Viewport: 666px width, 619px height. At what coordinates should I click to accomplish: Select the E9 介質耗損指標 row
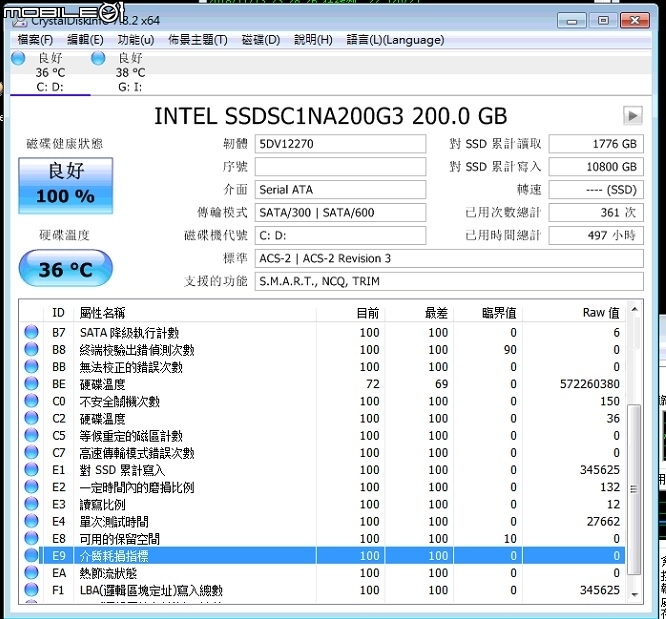click(x=322, y=556)
